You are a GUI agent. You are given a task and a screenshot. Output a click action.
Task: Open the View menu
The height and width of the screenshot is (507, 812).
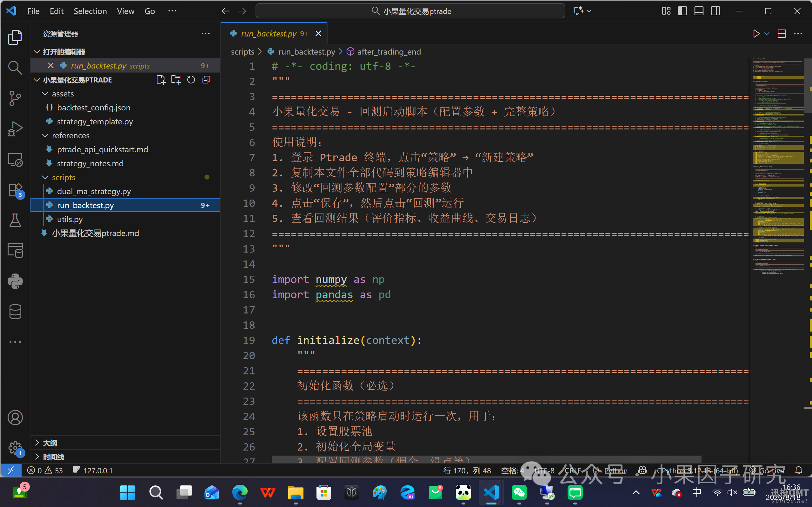125,11
